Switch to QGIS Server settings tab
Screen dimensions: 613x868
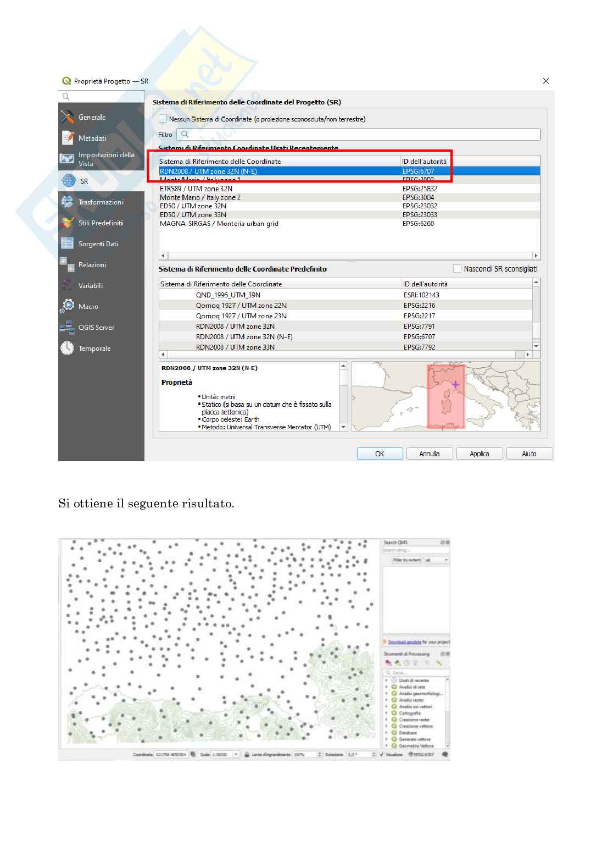coord(96,327)
